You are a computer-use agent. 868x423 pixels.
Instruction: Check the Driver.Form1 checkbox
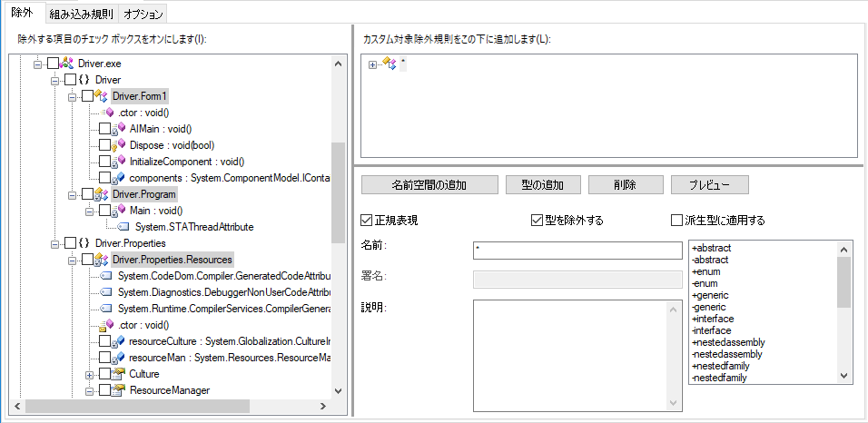pyautogui.click(x=87, y=96)
